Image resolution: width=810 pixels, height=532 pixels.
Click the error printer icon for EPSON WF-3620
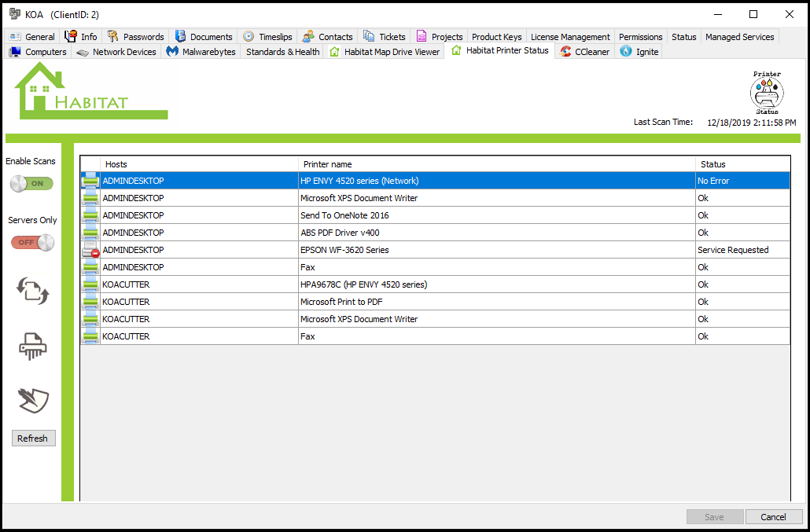coord(91,250)
